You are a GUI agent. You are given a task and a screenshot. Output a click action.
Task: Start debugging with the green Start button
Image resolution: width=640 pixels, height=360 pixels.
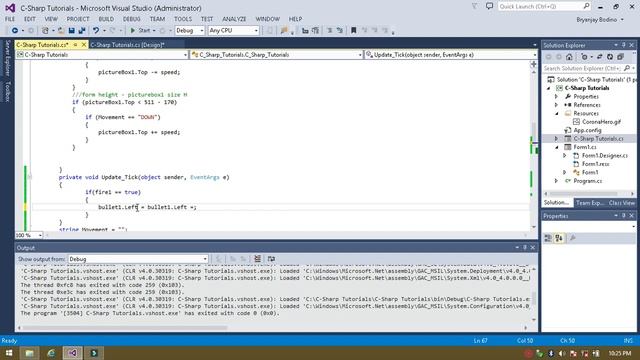pos(140,31)
